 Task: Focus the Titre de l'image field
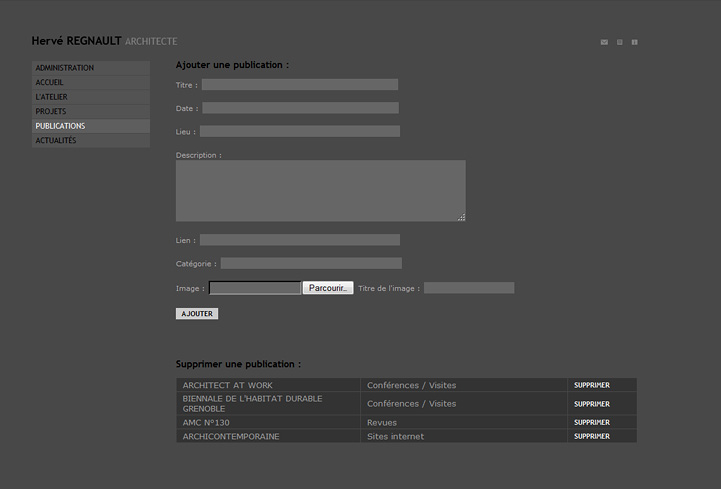(x=469, y=288)
